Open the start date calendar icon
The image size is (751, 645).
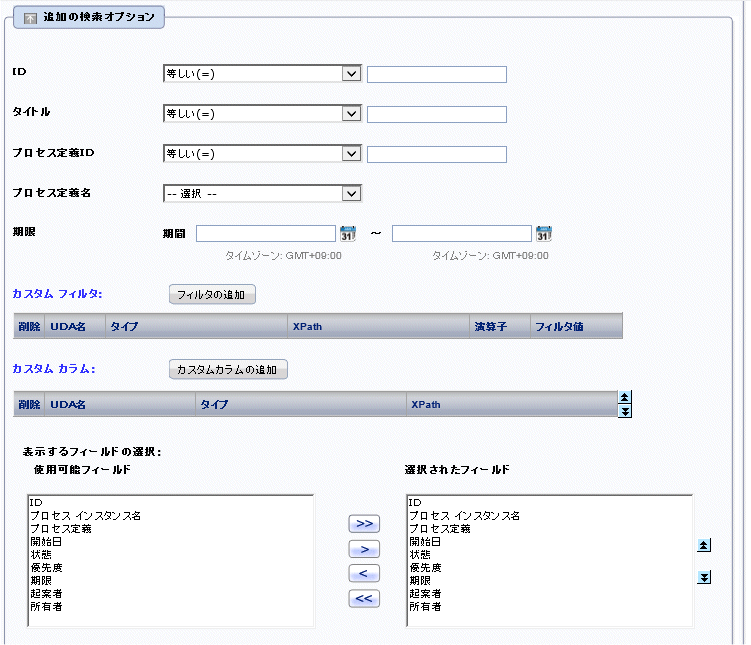point(348,234)
